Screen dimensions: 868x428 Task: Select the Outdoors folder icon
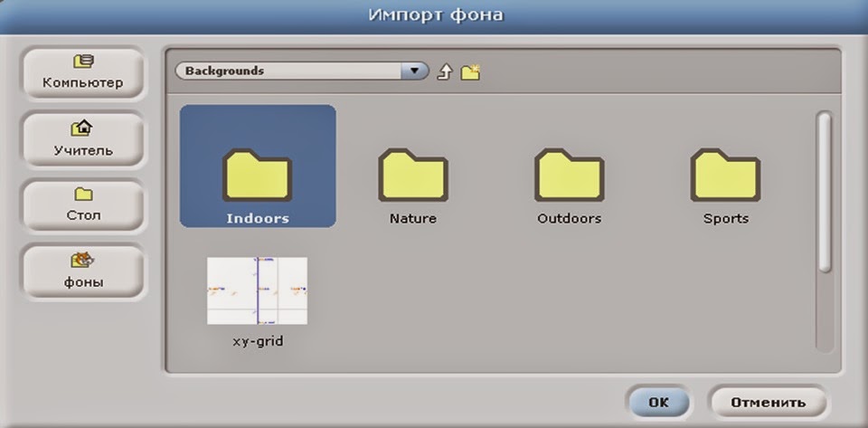(x=569, y=175)
